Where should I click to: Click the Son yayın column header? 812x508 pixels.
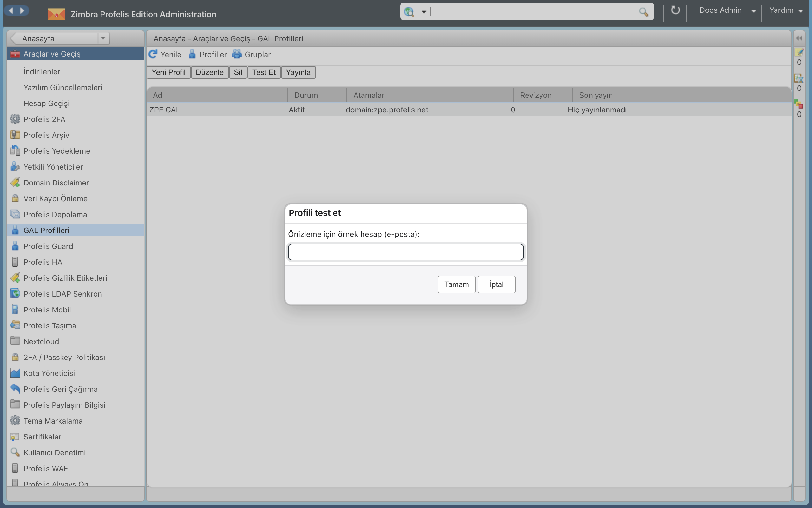tap(682, 95)
